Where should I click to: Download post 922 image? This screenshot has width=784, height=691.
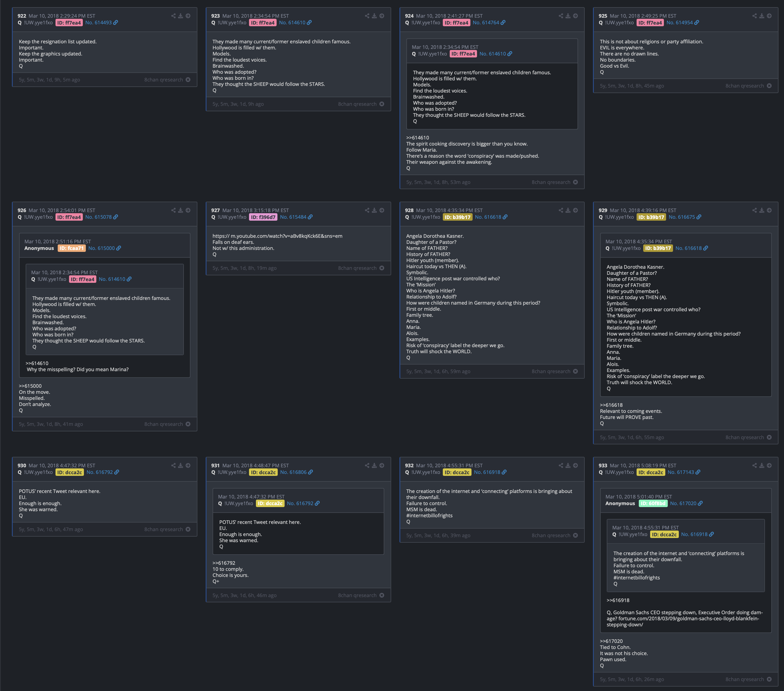pyautogui.click(x=181, y=16)
